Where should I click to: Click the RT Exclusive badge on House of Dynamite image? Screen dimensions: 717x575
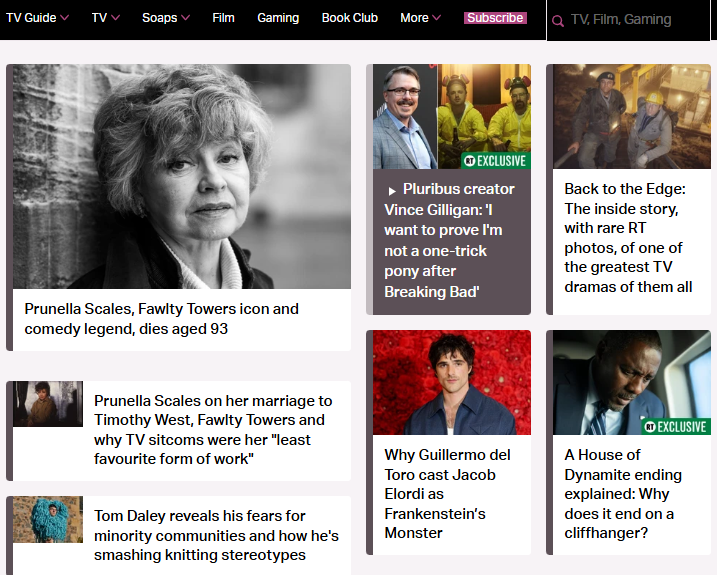click(675, 426)
